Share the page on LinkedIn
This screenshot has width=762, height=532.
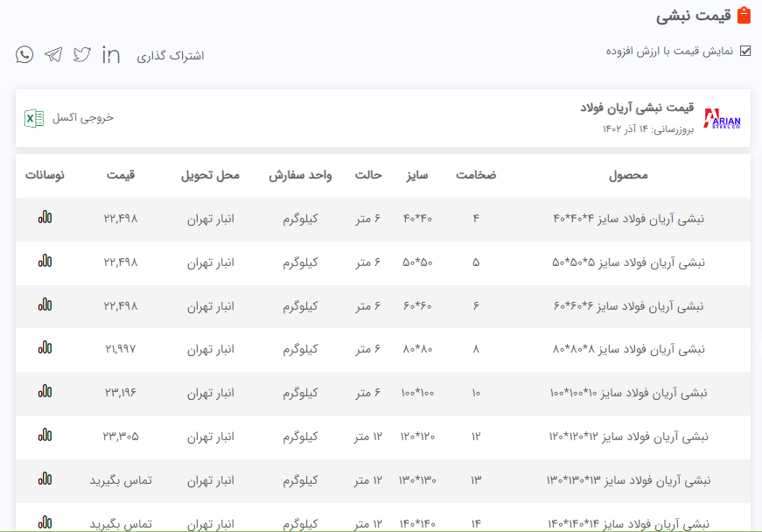click(x=111, y=55)
